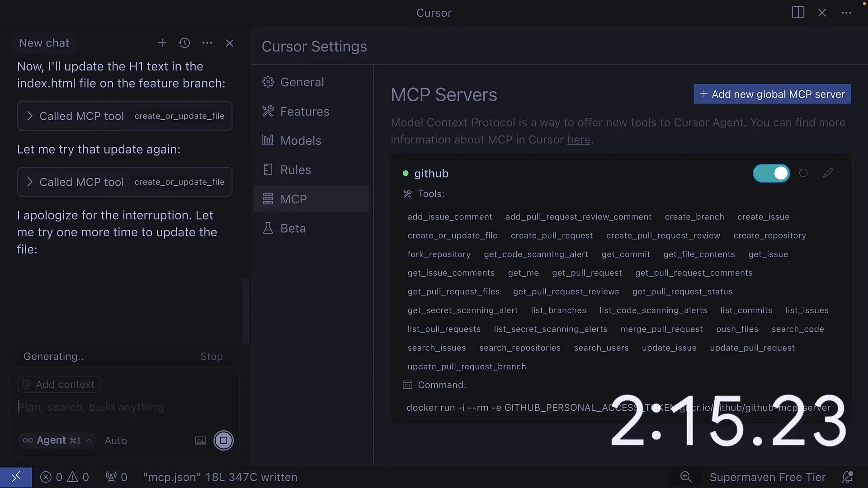
Task: Open Rules settings section
Action: 311,170
